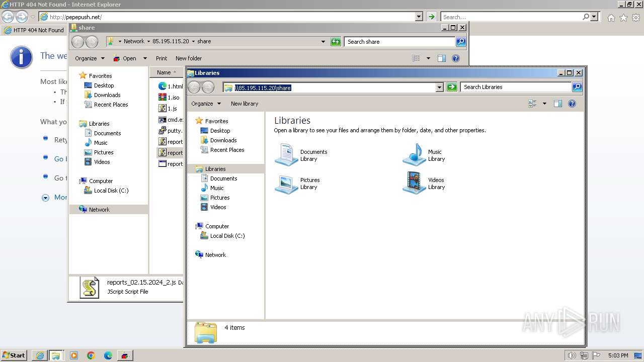The width and height of the screenshot is (644, 362).
Task: Click the Back button in share window
Action: 78,42
